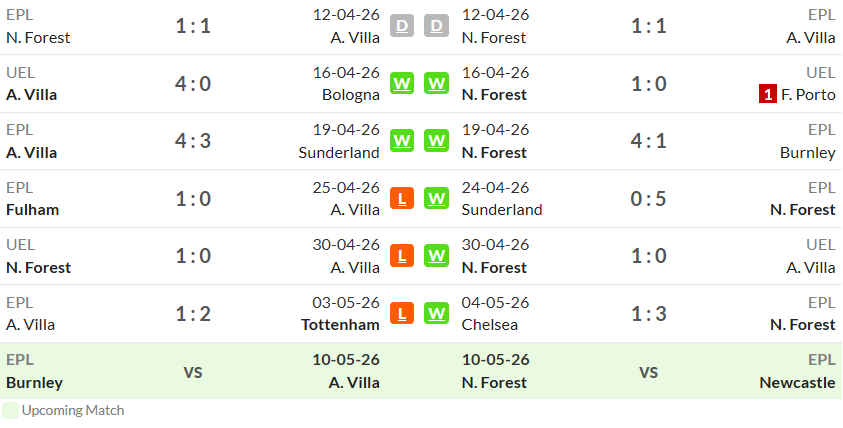Click N. Forest's win badge versus Burnley
Viewport: 843px width, 428px height.
[436, 141]
